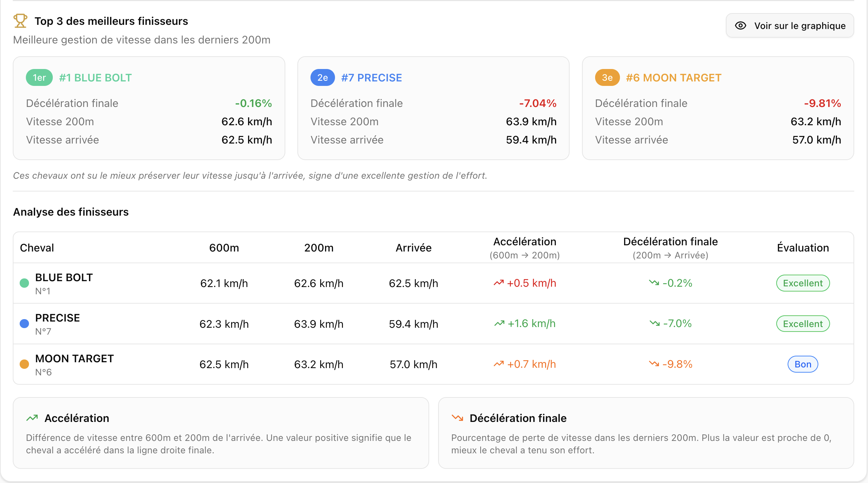The width and height of the screenshot is (868, 483).
Task: Click the blue "2e" rank badge
Action: point(323,78)
